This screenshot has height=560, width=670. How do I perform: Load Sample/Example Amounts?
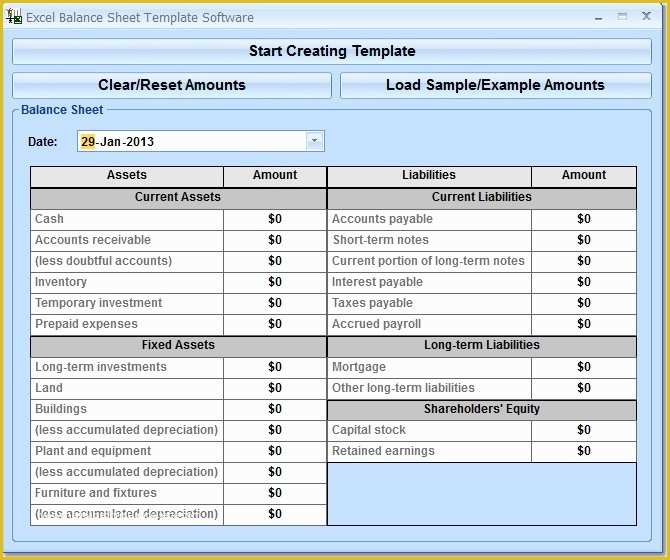point(496,85)
